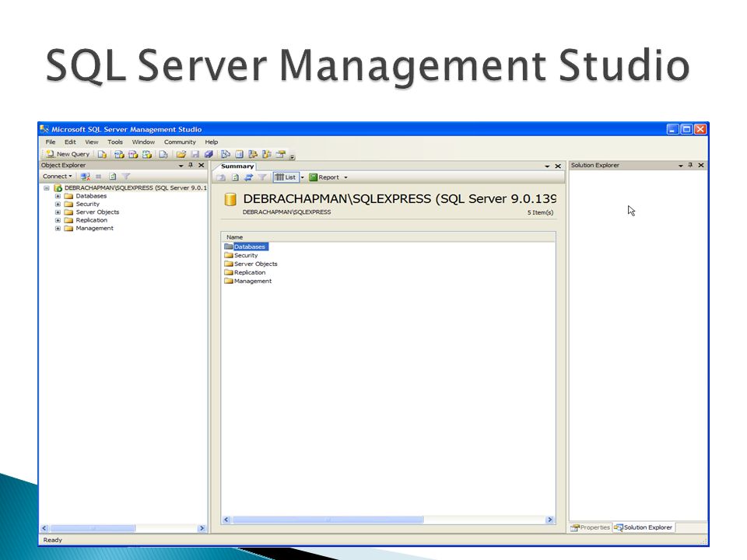747x560 pixels.
Task: Select the Summary tab
Action: (237, 166)
